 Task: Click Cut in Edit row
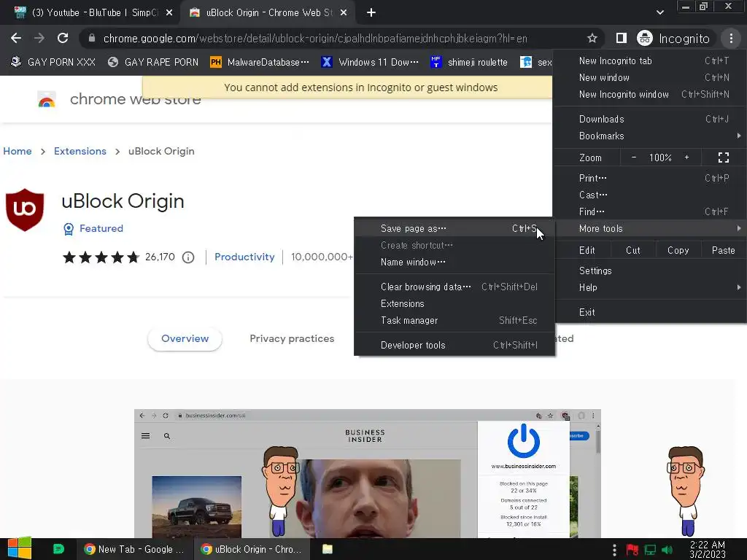pyautogui.click(x=633, y=250)
